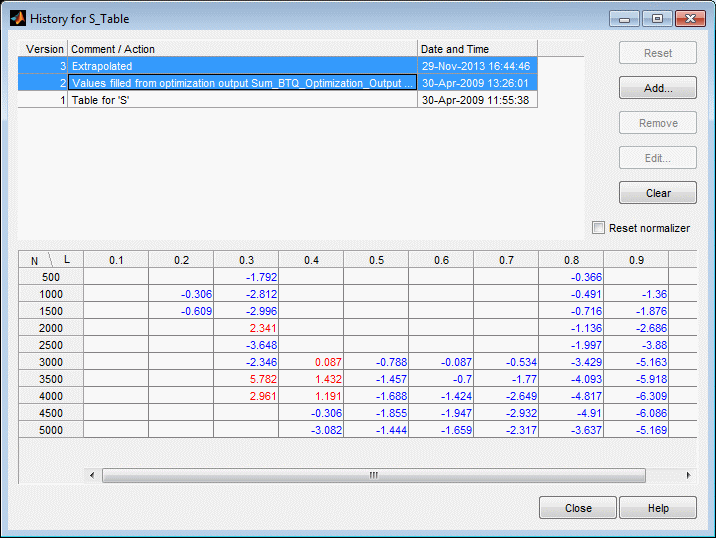This screenshot has width=716, height=538.
Task: Click the greyed-out Edit... button
Action: (x=658, y=158)
